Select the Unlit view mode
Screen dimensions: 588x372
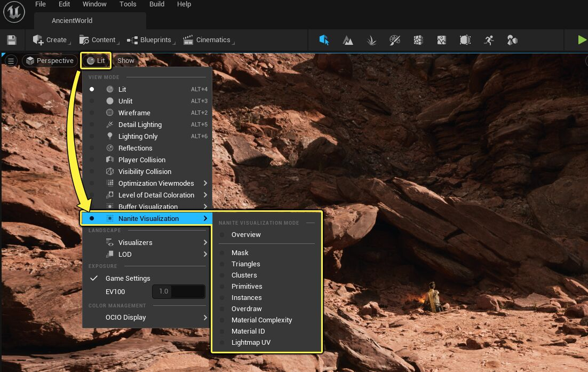[x=147, y=101]
